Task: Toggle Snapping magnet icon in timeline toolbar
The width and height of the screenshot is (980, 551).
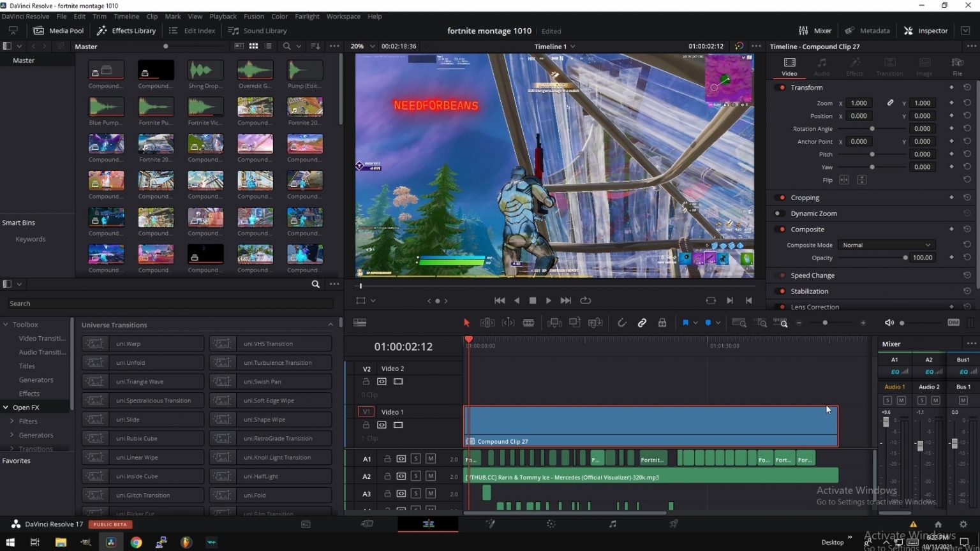Action: pyautogui.click(x=621, y=323)
